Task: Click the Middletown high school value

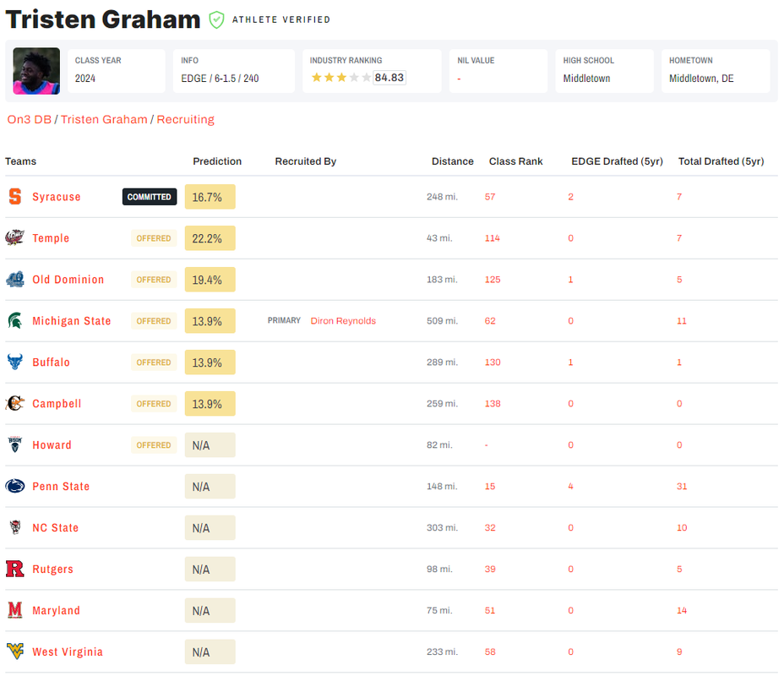Action: [586, 79]
